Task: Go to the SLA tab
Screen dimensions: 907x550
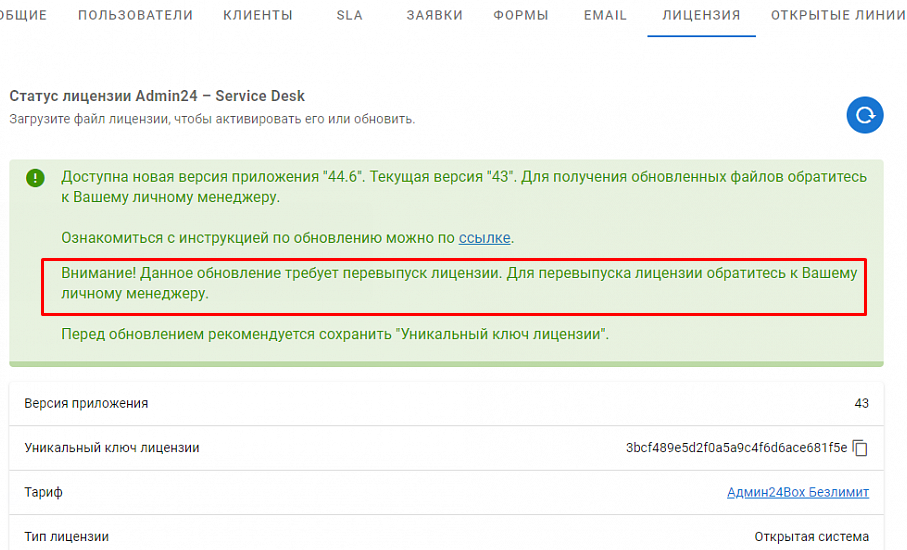Action: (x=349, y=16)
